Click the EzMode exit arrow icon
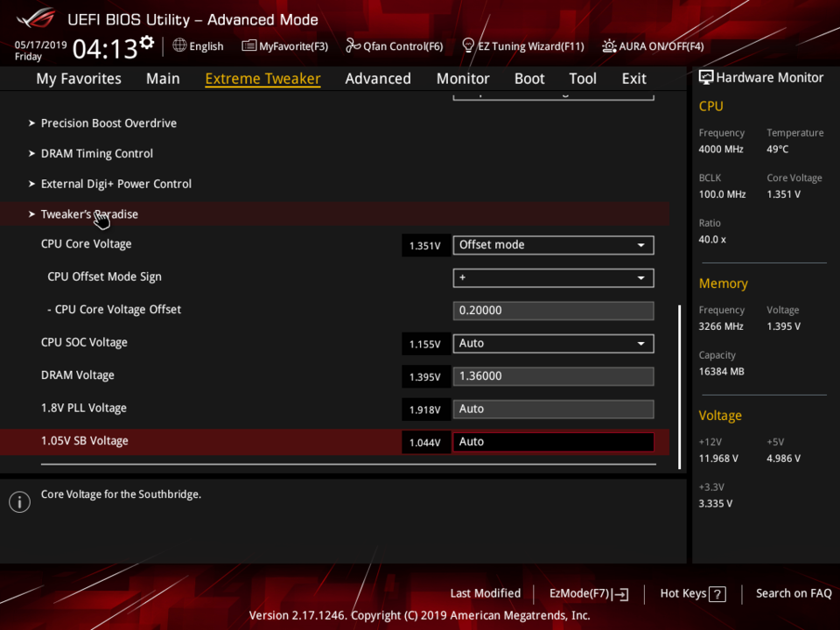Screen dimensions: 840x630 [x=619, y=594]
